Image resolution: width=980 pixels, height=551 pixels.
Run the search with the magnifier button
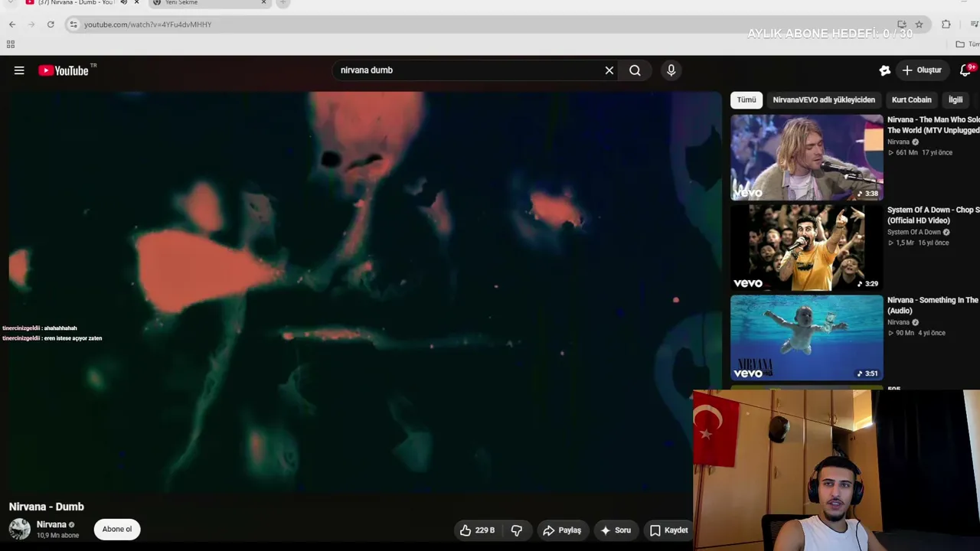(635, 70)
